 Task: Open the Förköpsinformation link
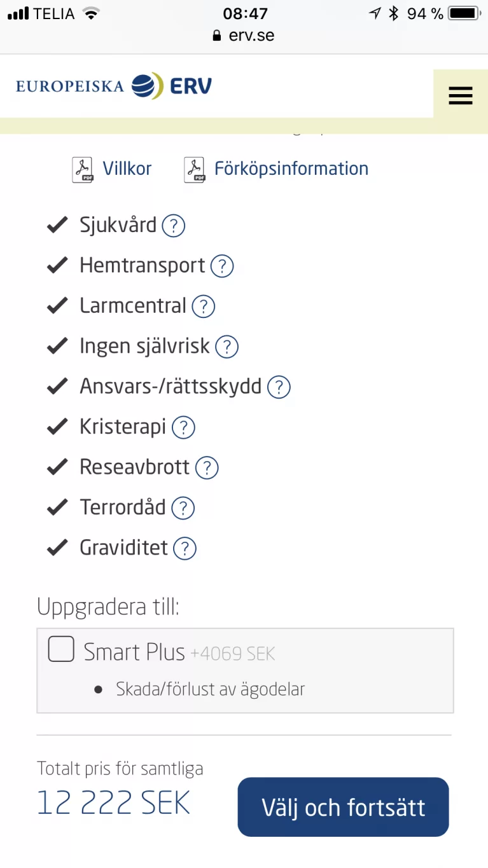(x=291, y=169)
